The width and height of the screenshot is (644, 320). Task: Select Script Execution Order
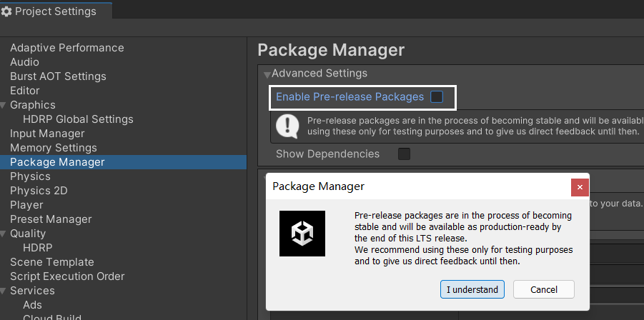tap(67, 276)
